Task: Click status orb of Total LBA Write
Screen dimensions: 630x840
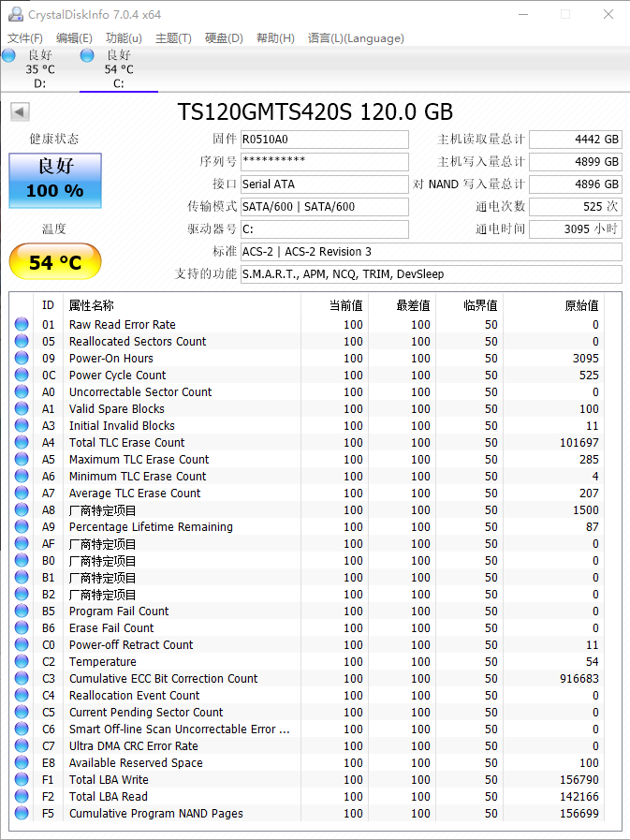Action: pyautogui.click(x=22, y=779)
